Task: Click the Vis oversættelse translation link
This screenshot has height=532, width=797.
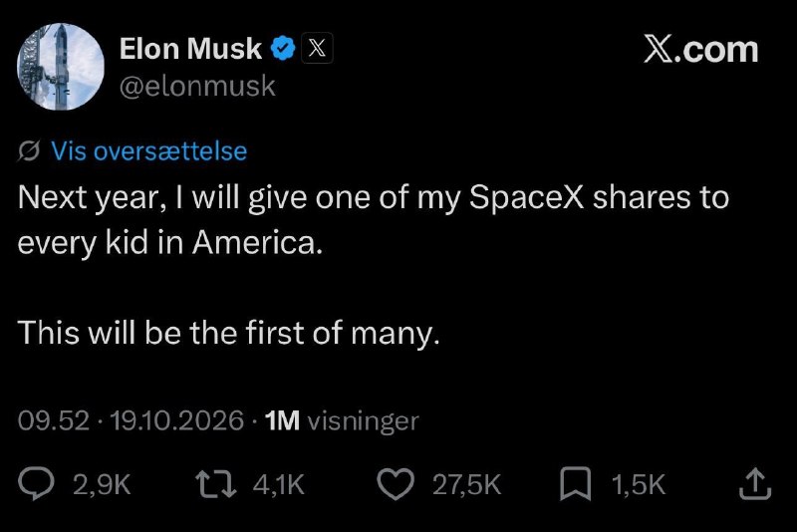Action: coord(148,150)
